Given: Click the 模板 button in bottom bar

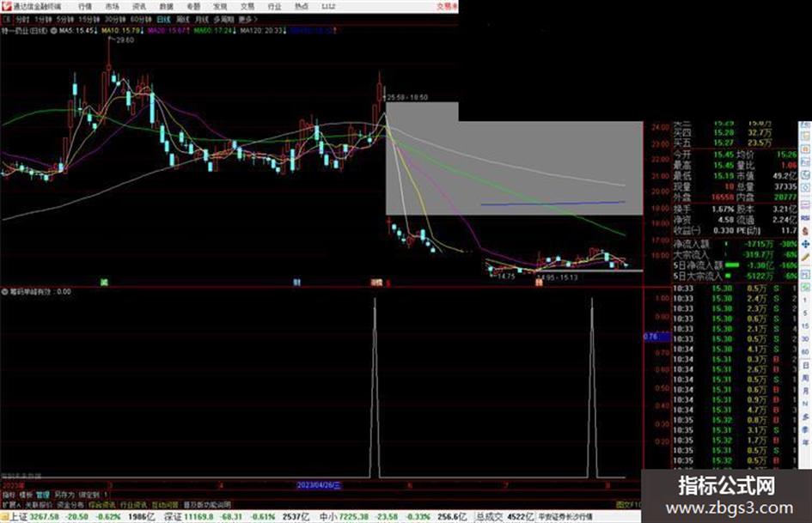Looking at the screenshot, I should [x=26, y=495].
